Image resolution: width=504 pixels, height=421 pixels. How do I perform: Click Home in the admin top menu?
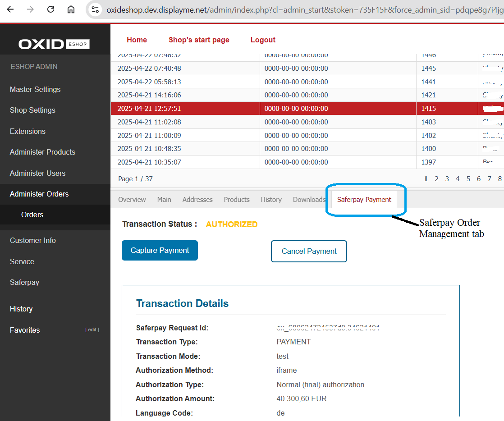click(137, 40)
